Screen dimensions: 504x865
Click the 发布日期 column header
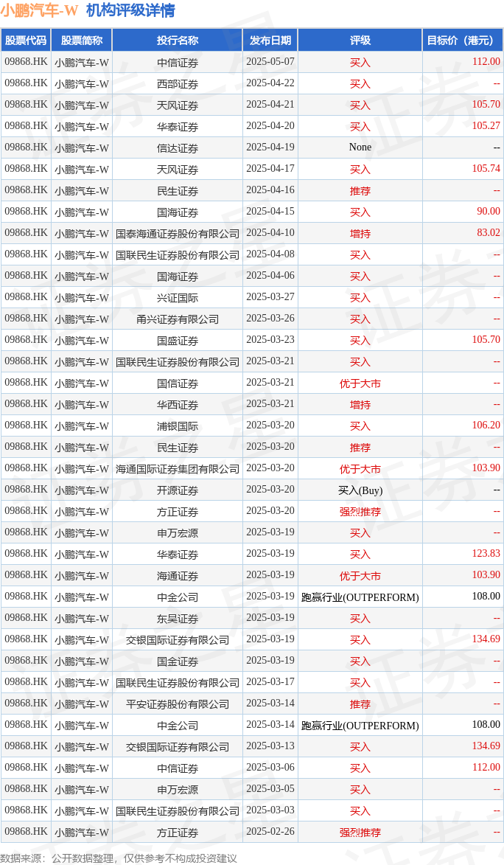click(x=270, y=41)
